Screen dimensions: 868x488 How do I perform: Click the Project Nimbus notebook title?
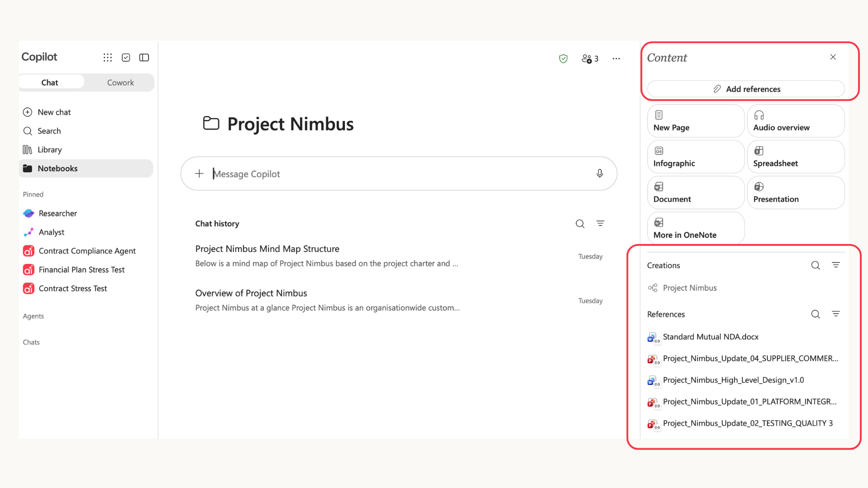click(290, 124)
